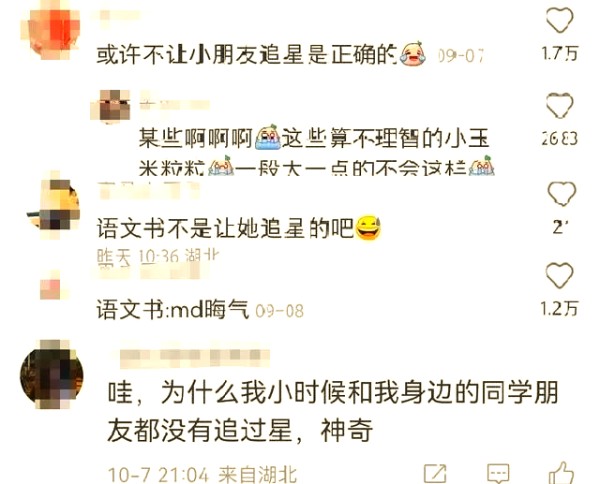
Task: Open blurred username of bottom commenter
Action: pos(195,358)
